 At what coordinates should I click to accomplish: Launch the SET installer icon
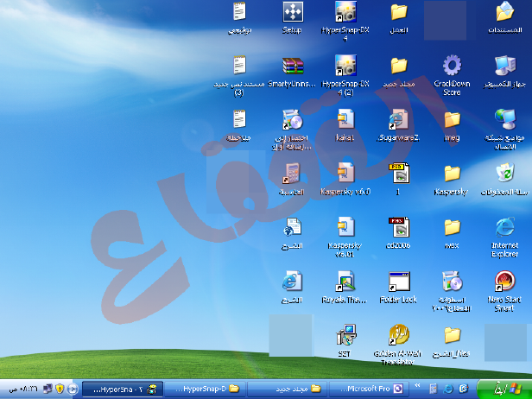click(345, 336)
